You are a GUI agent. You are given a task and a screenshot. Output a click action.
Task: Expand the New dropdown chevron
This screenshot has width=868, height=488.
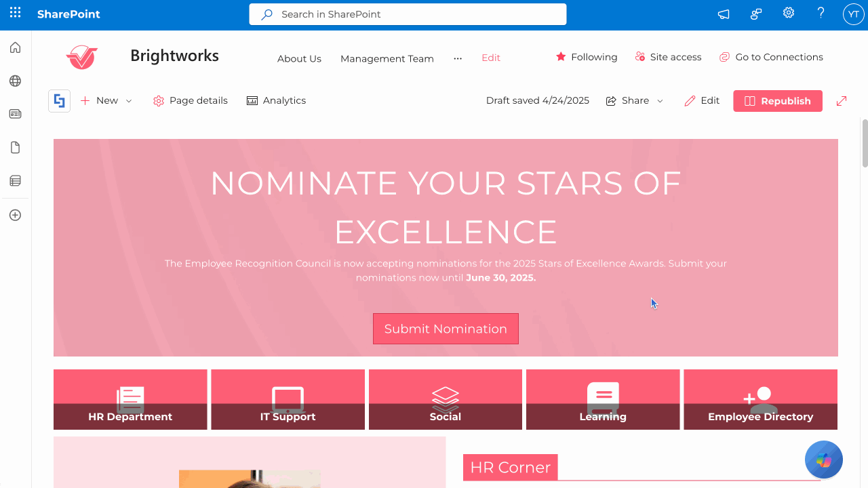click(x=129, y=101)
